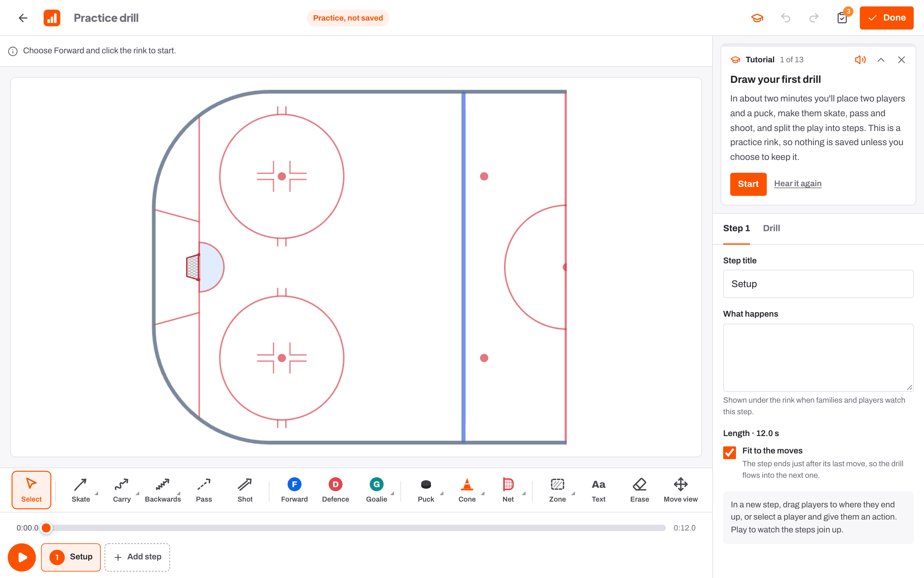Expand the Zone tool options triangle
The image size is (924, 578).
pos(573,494)
